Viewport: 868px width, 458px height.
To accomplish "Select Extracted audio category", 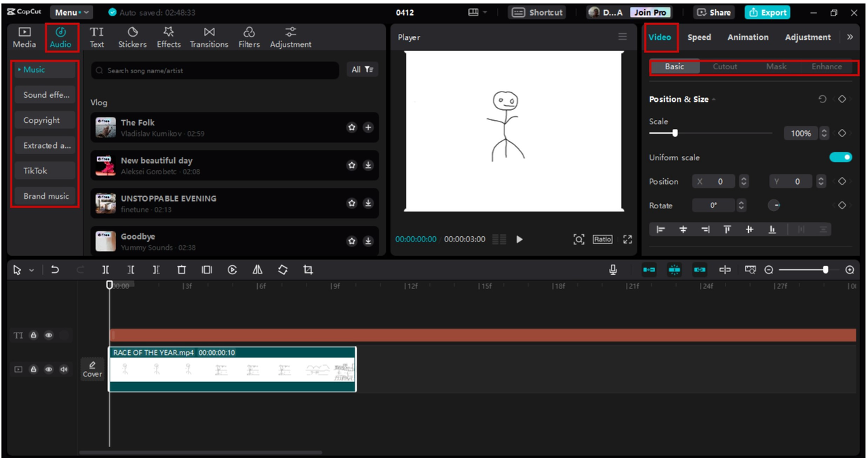I will [45, 145].
